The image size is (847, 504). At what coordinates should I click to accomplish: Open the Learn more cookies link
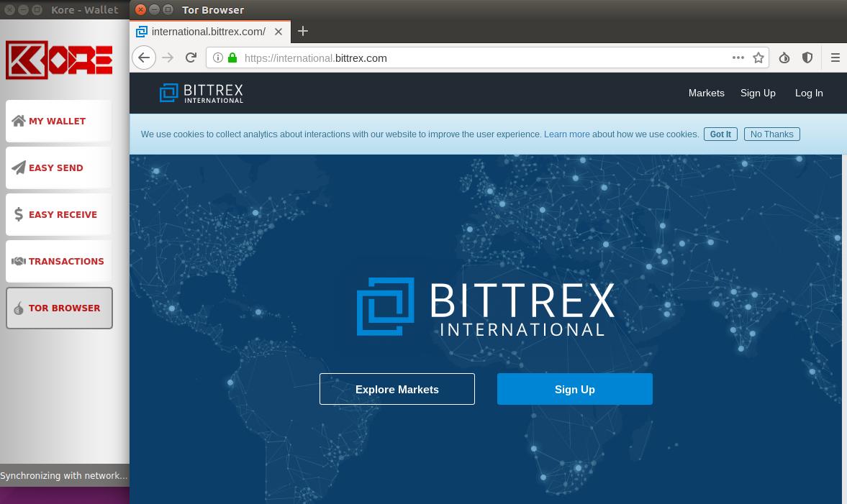point(566,134)
